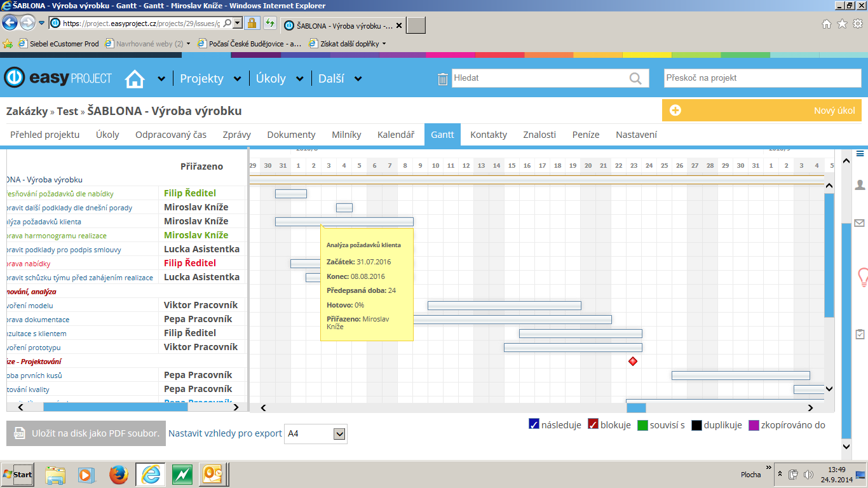Expand Získat další doplňky dropdown
The height and width of the screenshot is (488, 868).
(x=384, y=44)
